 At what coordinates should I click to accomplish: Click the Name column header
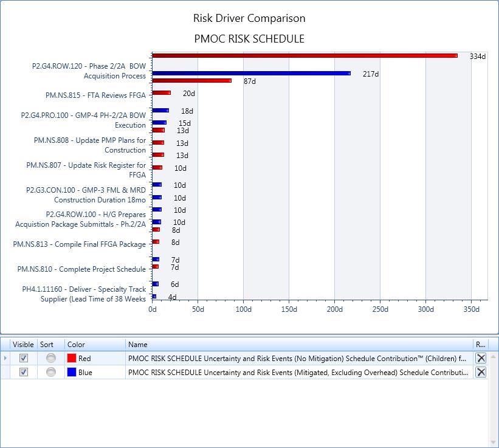pos(298,345)
